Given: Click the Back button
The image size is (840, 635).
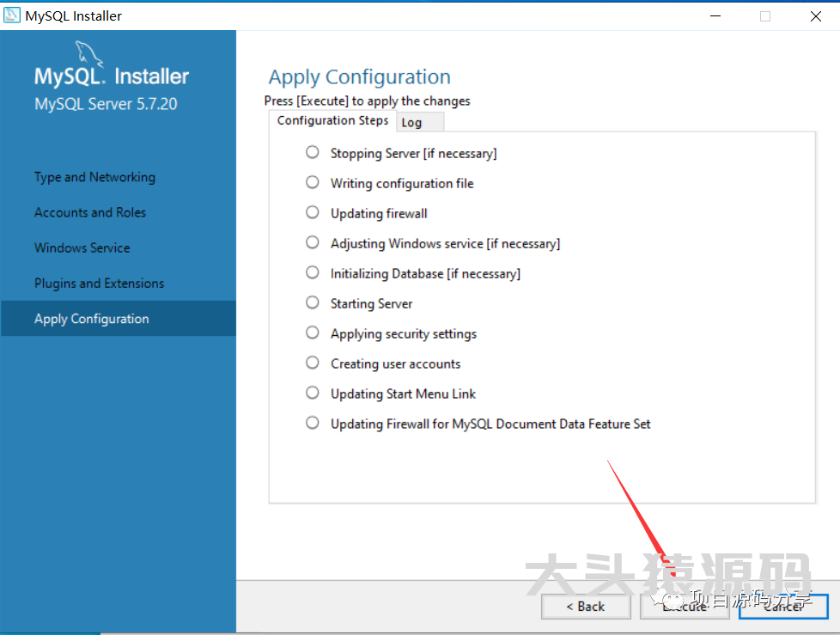Looking at the screenshot, I should click(x=586, y=606).
